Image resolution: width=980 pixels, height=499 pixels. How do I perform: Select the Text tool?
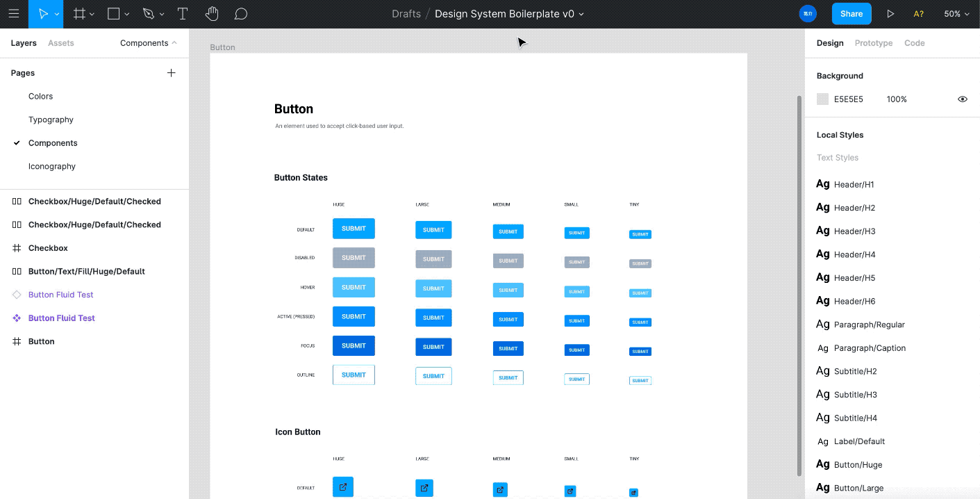pyautogui.click(x=182, y=13)
